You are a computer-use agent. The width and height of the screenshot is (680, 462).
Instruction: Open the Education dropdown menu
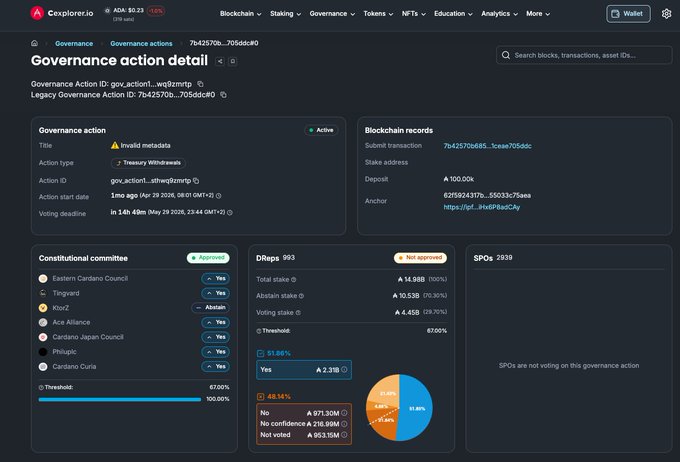pyautogui.click(x=453, y=14)
